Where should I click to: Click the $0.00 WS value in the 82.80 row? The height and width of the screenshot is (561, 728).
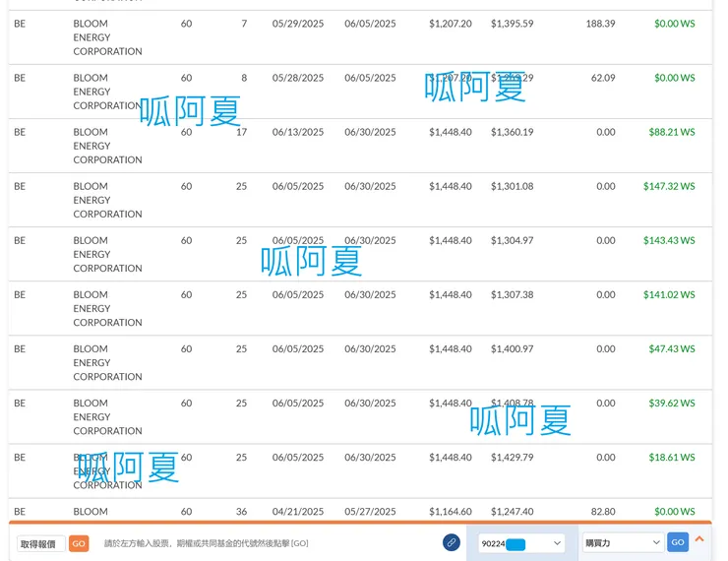(x=675, y=512)
